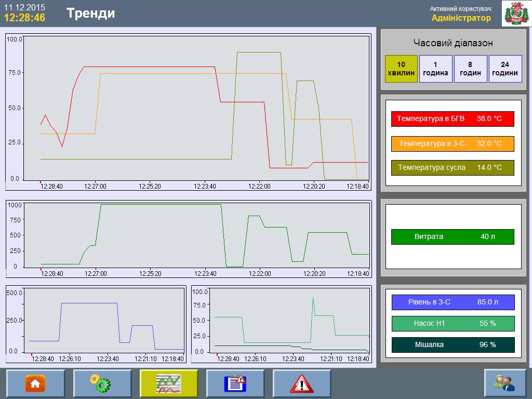Open settings with the gears icon

click(102, 383)
